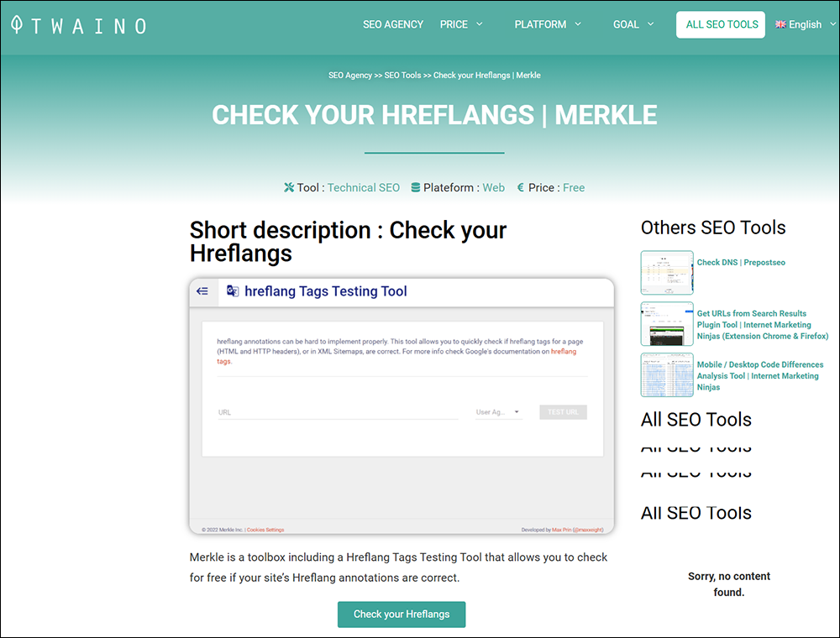Click the euro icon beside Price
The width and height of the screenshot is (840, 638).
[522, 187]
